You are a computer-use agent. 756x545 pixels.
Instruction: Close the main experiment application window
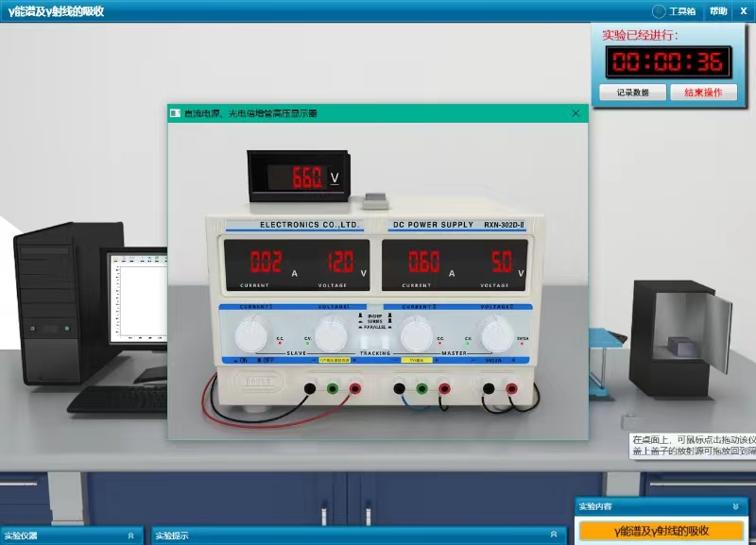click(x=744, y=11)
